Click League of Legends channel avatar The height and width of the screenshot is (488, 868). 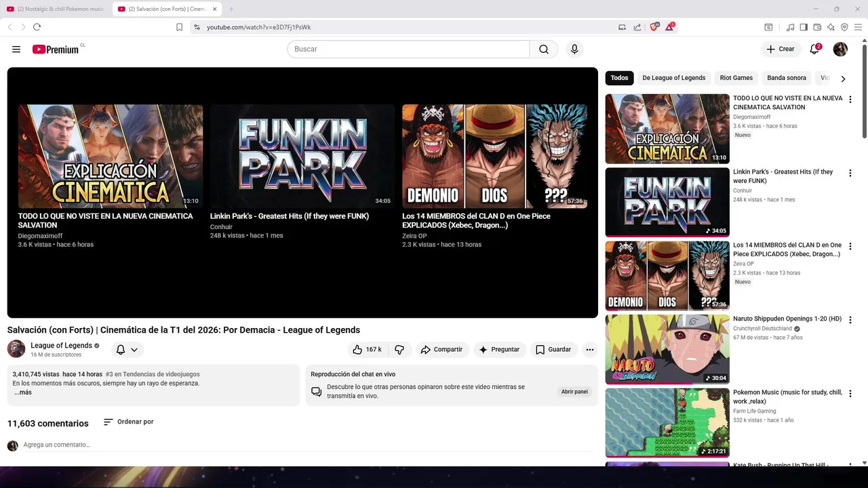[x=16, y=349]
